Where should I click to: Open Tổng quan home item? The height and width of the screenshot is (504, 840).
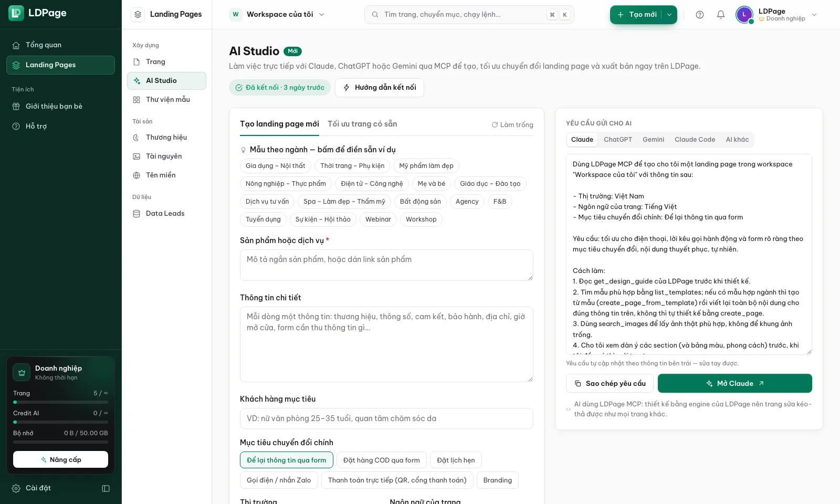coord(60,45)
